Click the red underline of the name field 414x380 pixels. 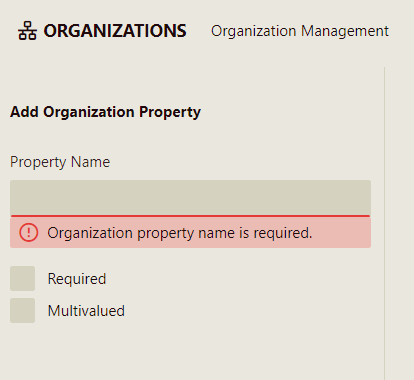coord(190,216)
